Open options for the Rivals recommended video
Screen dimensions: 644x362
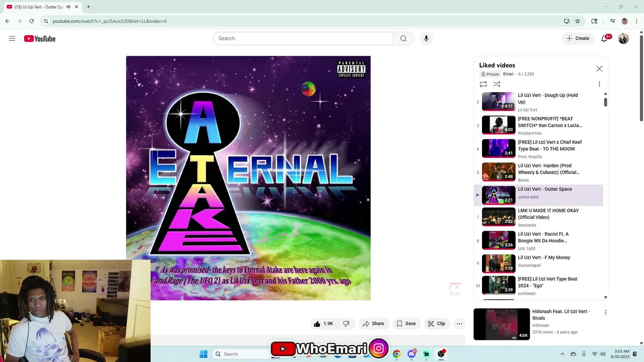606,312
